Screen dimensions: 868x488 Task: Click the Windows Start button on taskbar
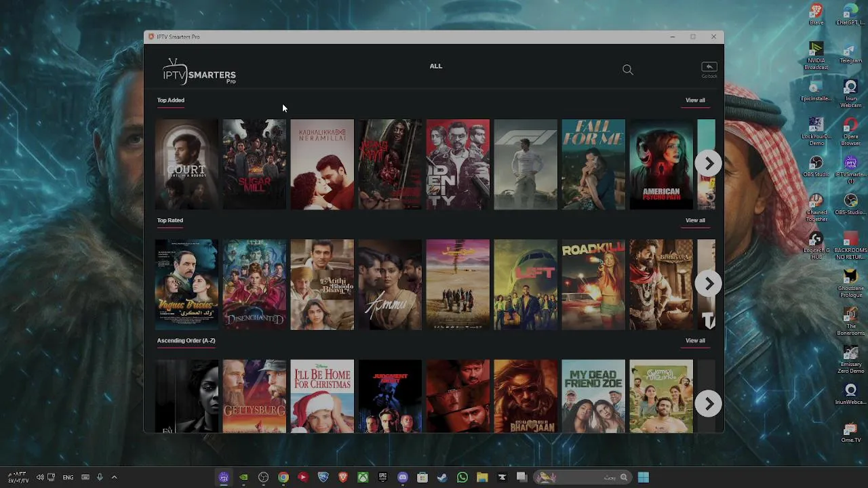click(x=643, y=477)
